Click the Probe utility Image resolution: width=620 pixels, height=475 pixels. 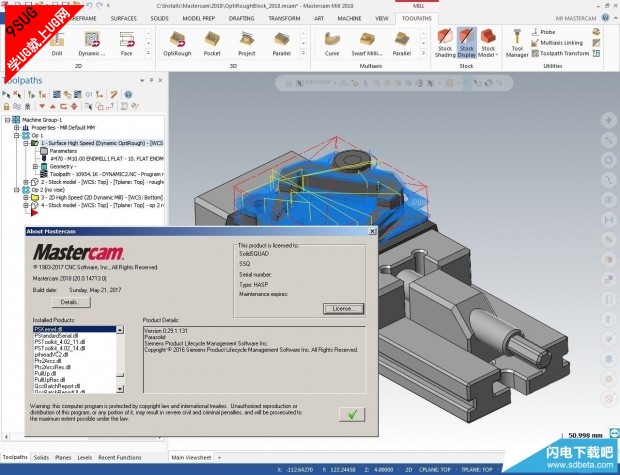(543, 32)
